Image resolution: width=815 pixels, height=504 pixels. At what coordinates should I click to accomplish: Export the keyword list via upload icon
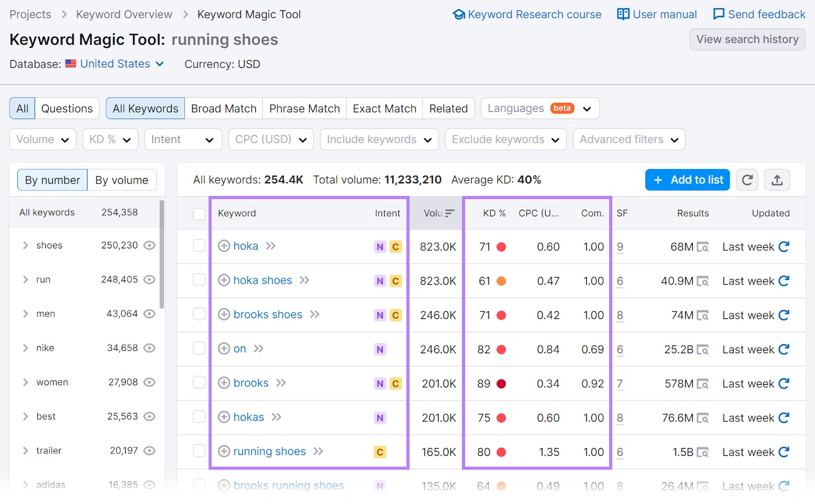[777, 180]
